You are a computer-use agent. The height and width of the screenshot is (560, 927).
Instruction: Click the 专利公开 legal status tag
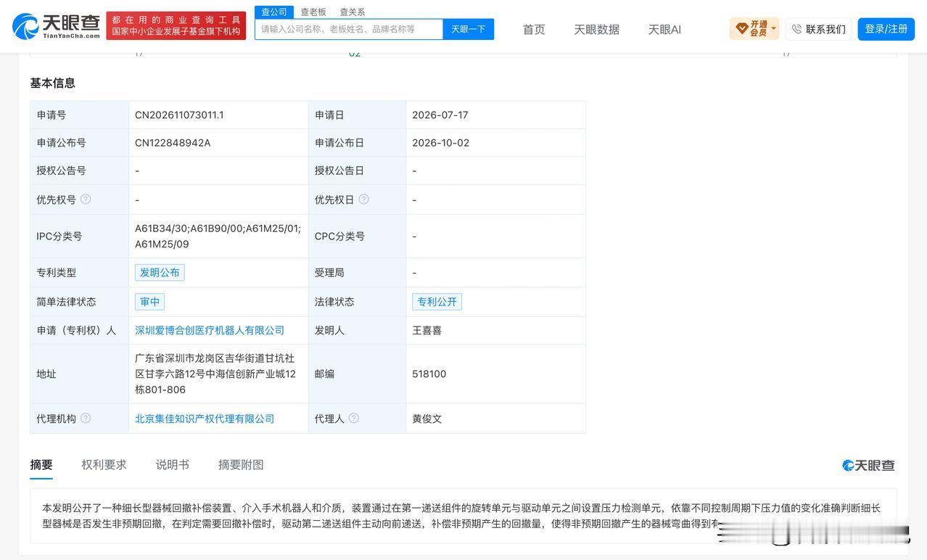pyautogui.click(x=437, y=302)
